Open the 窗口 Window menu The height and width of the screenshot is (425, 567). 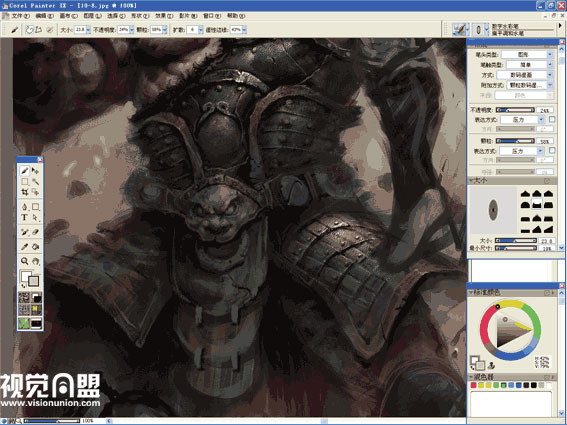click(212, 16)
